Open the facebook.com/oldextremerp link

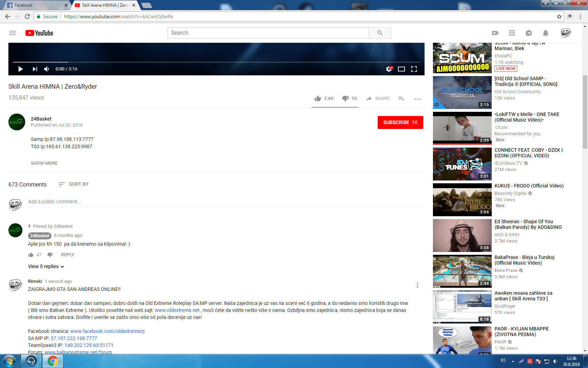coord(107,331)
